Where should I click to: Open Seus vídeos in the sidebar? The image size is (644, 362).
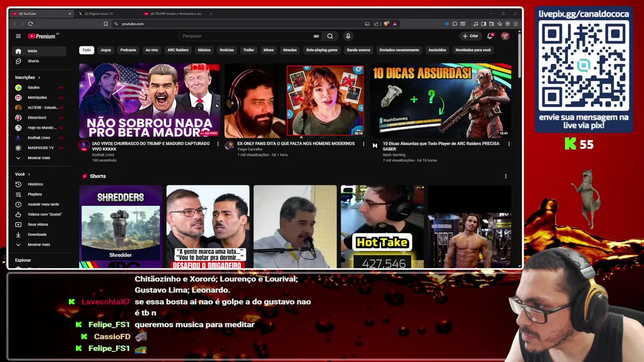[39, 224]
